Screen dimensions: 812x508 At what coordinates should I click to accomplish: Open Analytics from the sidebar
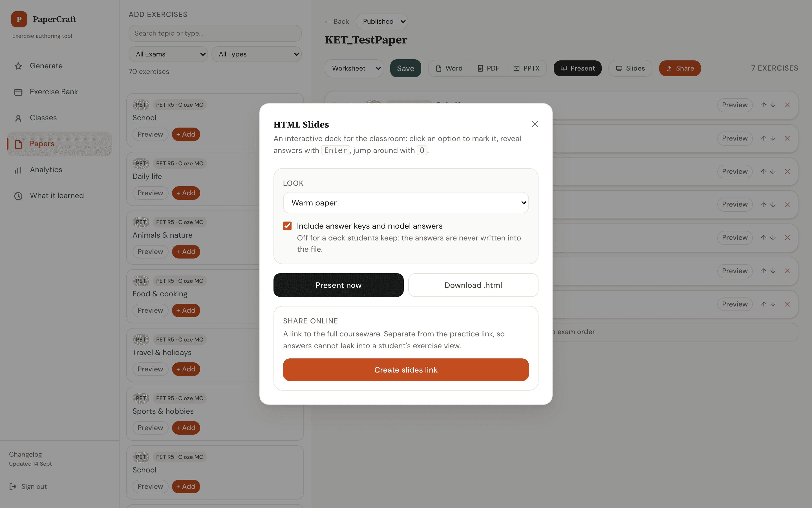[x=59, y=170]
